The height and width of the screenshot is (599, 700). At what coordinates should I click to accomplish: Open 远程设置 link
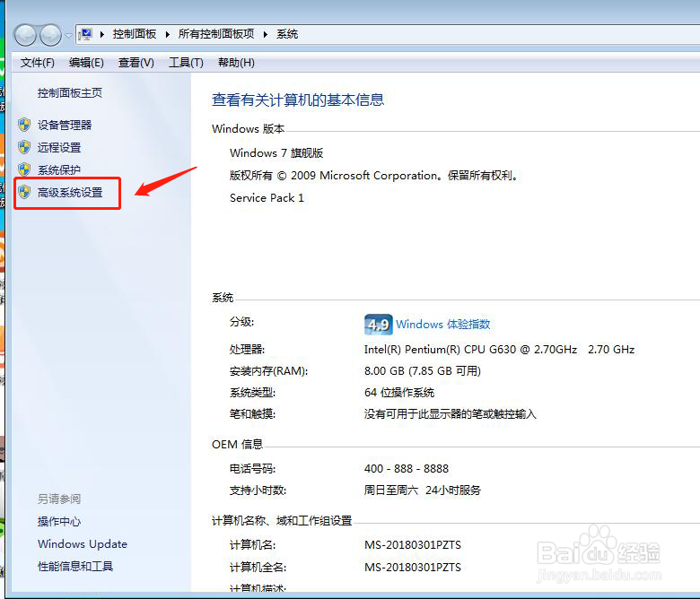tap(59, 147)
